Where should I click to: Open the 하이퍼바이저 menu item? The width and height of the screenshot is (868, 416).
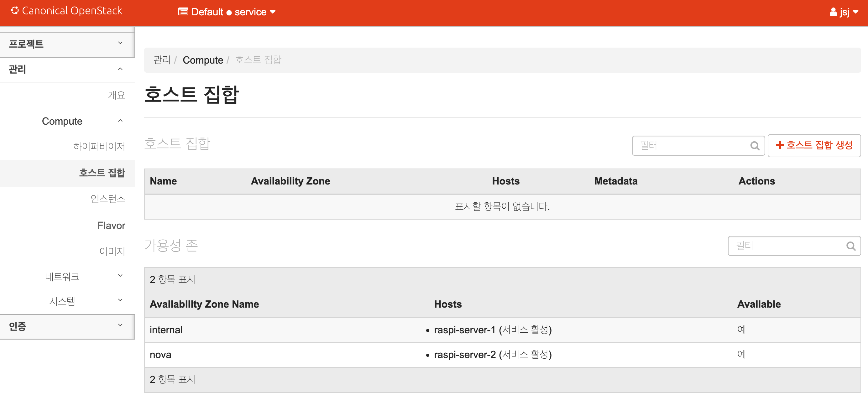tap(99, 146)
